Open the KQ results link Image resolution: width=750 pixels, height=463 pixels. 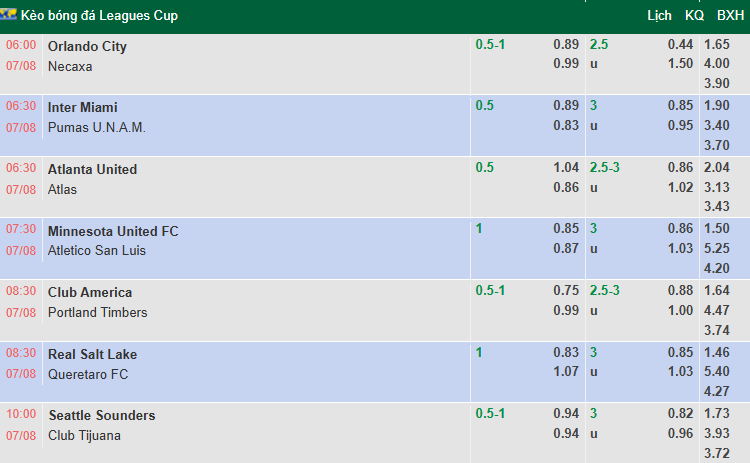[694, 15]
